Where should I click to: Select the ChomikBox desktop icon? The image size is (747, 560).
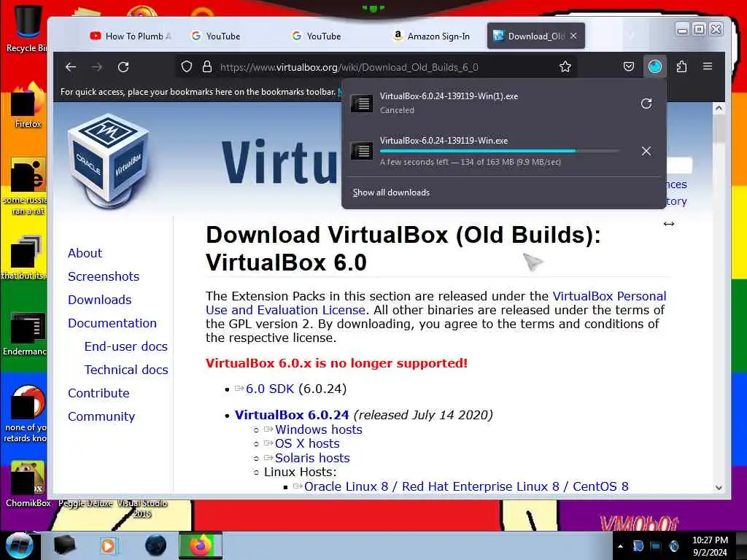[x=27, y=484]
